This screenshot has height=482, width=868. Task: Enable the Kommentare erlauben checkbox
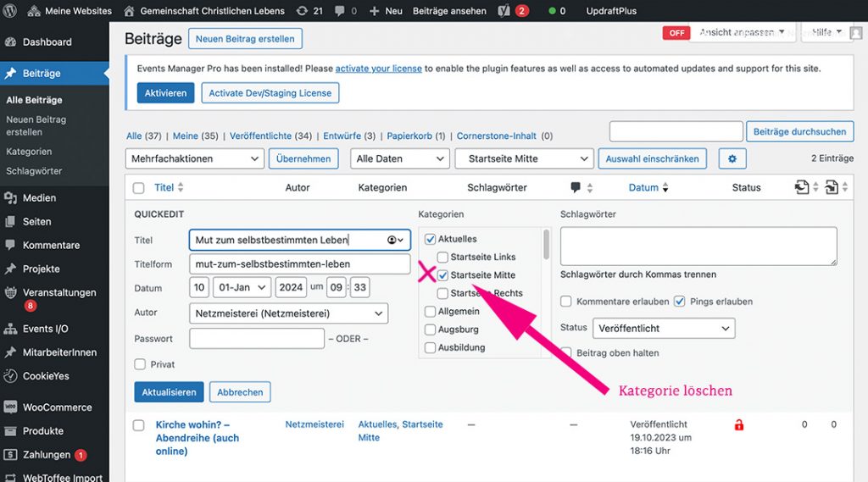(x=566, y=302)
